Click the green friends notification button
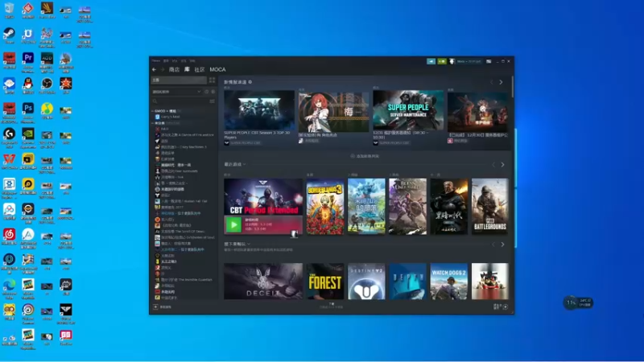Image resolution: width=644 pixels, height=362 pixels. 441,61
